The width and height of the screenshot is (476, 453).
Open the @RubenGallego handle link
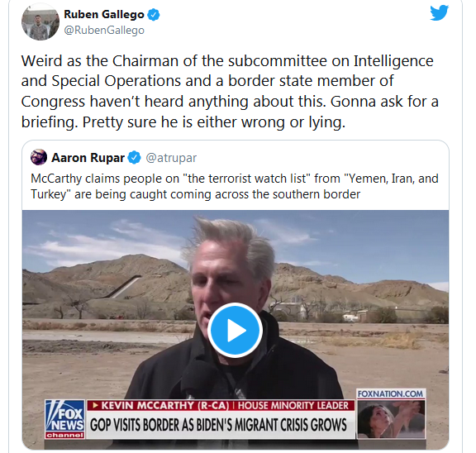pyautogui.click(x=104, y=30)
